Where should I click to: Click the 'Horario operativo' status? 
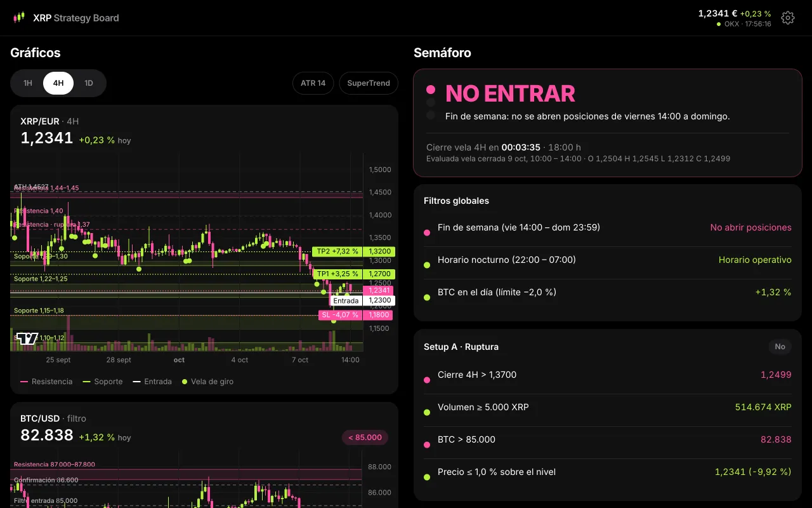(755, 260)
